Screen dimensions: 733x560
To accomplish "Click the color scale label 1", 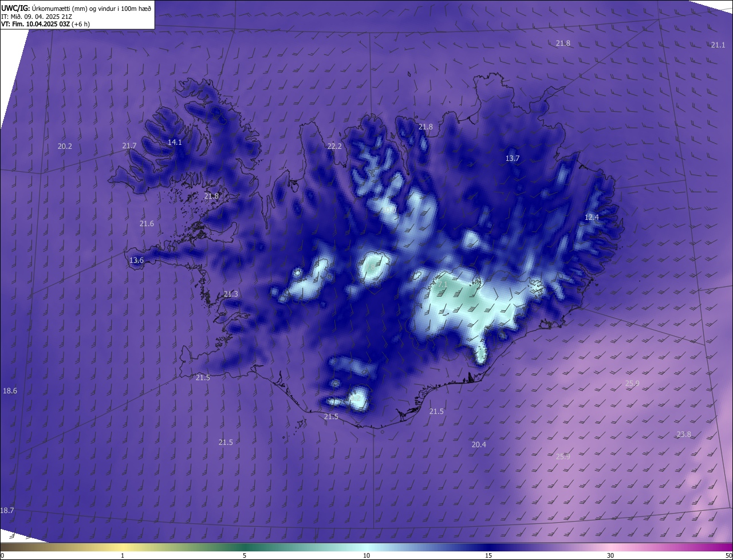I will [x=123, y=555].
